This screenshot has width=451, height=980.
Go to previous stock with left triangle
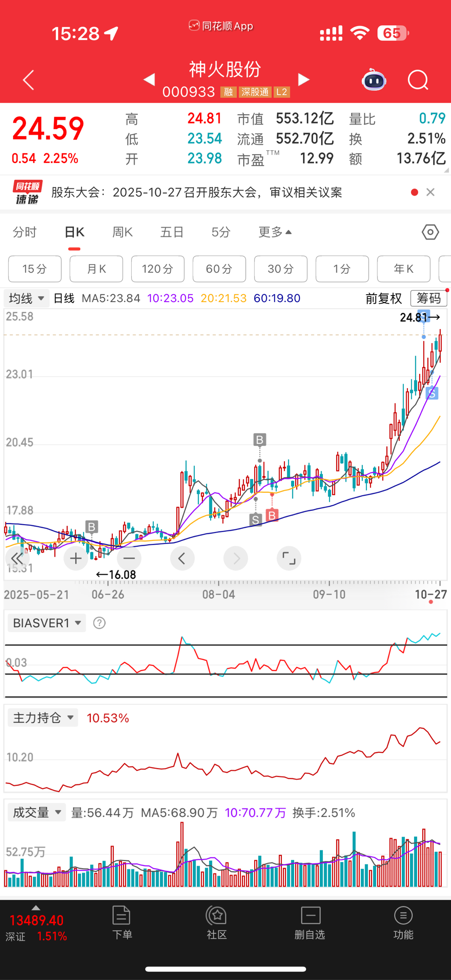(149, 80)
